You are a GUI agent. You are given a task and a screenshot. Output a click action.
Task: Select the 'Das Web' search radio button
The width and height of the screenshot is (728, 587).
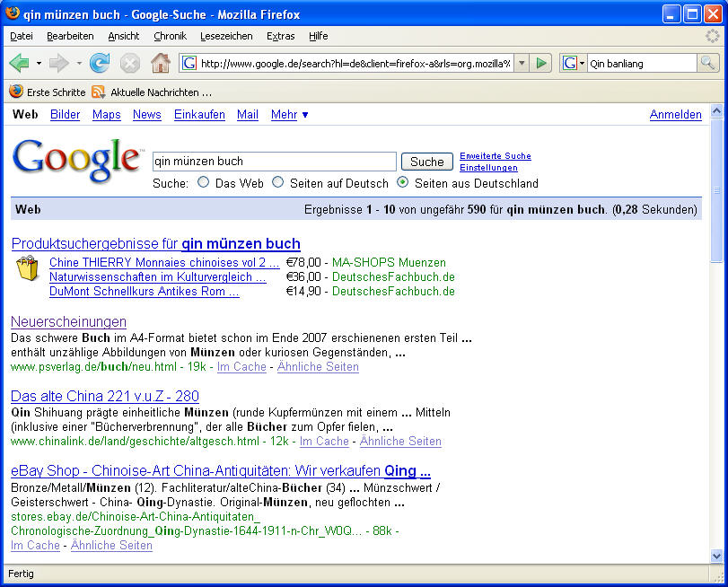tap(203, 182)
